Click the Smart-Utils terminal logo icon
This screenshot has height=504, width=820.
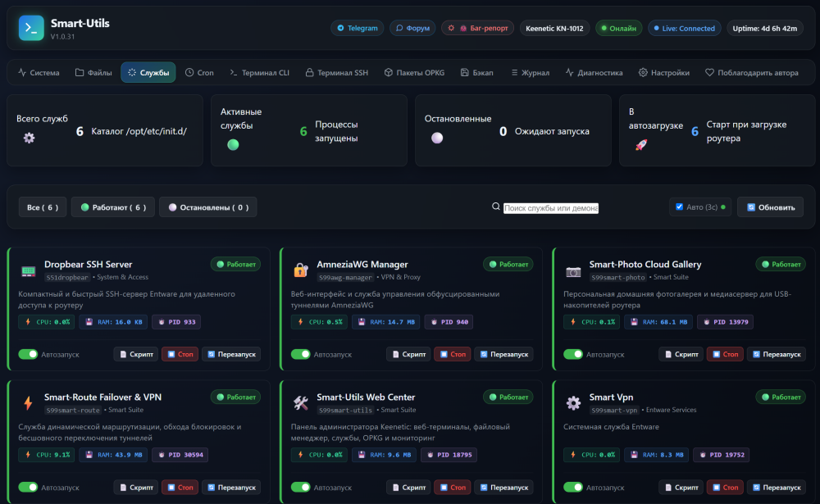tap(31, 28)
